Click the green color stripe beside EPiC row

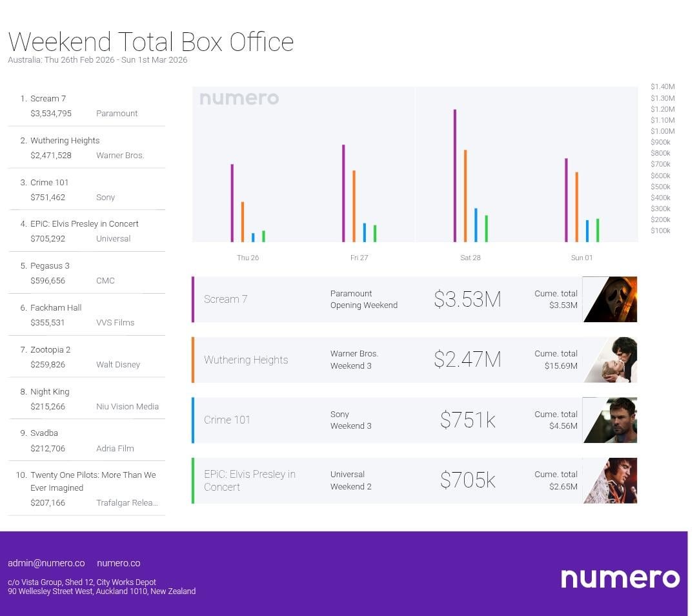[x=193, y=480]
